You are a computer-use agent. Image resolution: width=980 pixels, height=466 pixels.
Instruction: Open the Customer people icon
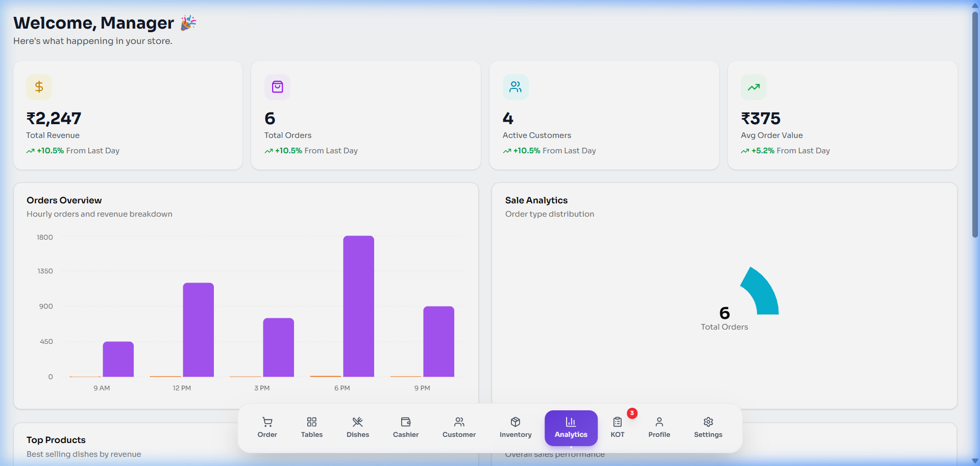[x=459, y=422]
